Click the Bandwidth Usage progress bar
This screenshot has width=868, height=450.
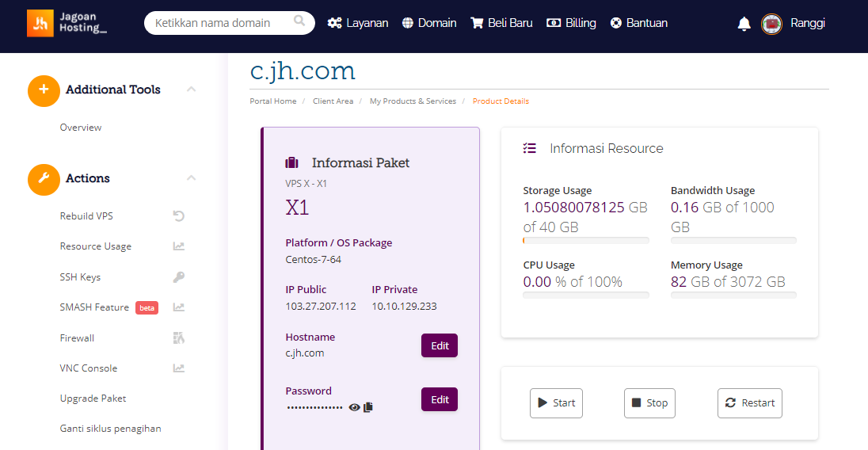733,241
